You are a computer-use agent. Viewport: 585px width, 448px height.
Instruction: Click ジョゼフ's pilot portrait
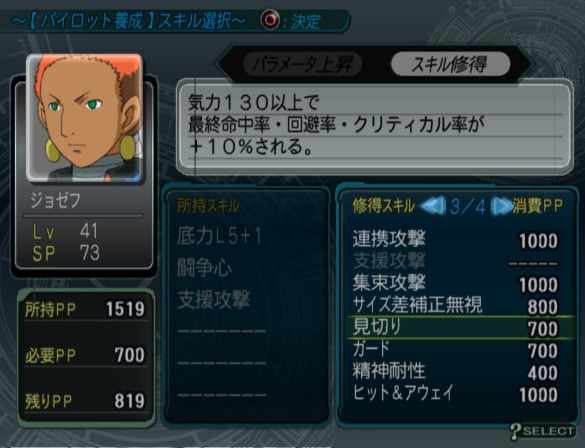[x=85, y=118]
